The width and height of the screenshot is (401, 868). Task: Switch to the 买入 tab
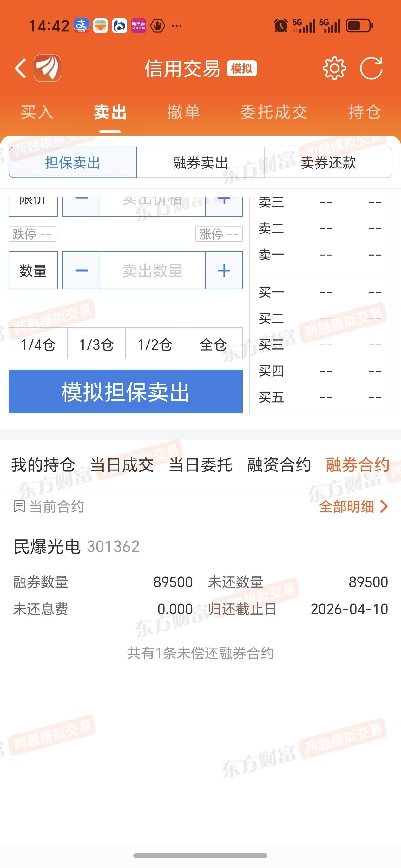pyautogui.click(x=37, y=112)
